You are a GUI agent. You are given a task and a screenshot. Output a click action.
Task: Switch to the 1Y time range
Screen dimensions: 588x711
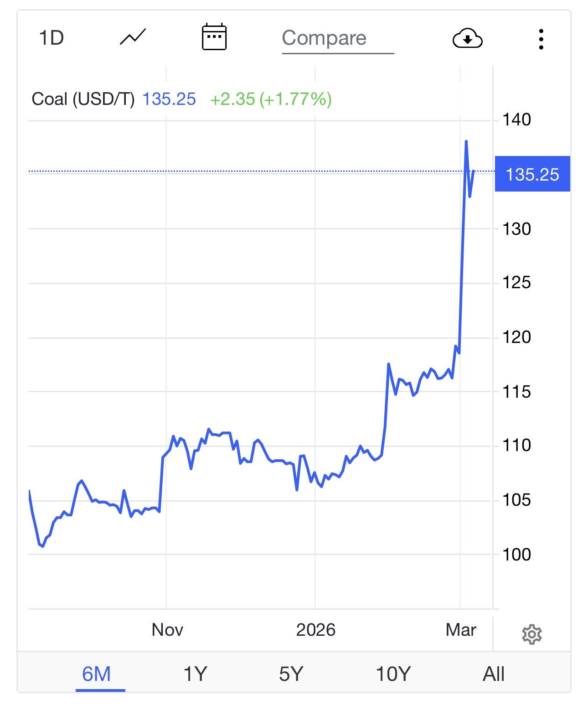195,674
